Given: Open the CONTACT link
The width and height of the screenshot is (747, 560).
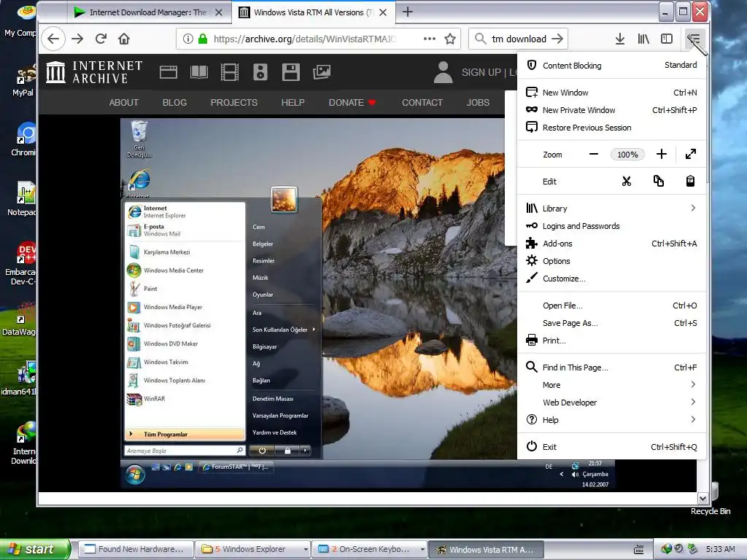Looking at the screenshot, I should click(x=422, y=102).
